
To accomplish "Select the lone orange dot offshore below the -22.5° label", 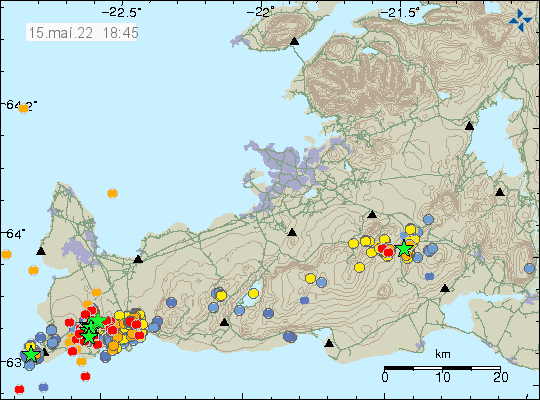I will click(112, 193).
